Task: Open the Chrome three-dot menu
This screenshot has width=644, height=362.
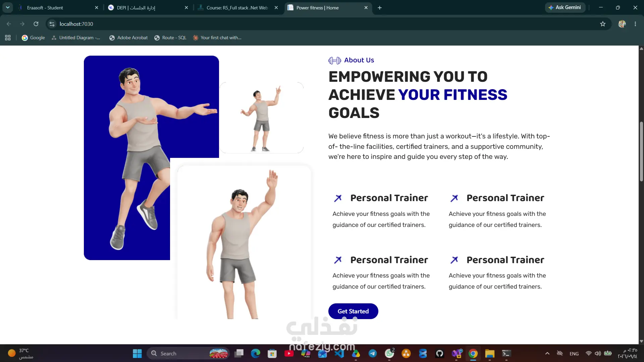Action: (635, 24)
